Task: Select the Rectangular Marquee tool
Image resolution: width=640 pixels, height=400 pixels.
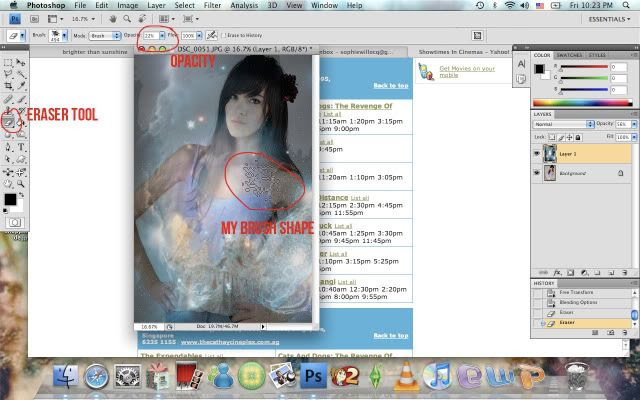Action: [x=8, y=62]
